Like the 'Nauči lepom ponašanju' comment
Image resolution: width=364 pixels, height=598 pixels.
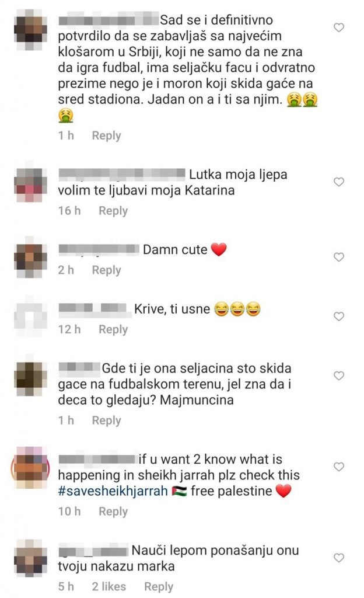pyautogui.click(x=338, y=558)
